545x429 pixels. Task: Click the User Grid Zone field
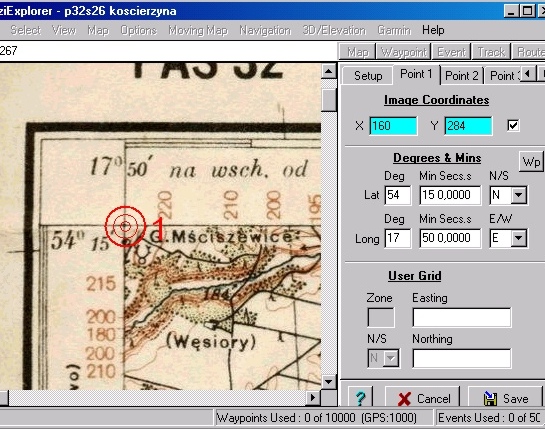(x=381, y=317)
